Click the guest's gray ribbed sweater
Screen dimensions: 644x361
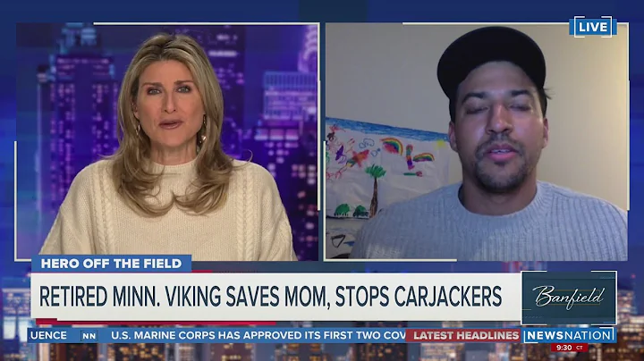click(x=489, y=223)
